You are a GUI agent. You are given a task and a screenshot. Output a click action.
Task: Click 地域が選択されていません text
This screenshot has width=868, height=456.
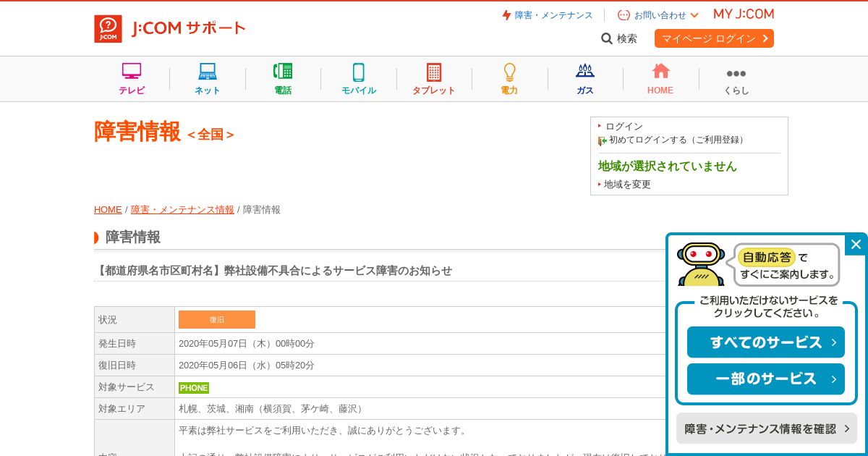tap(668, 166)
